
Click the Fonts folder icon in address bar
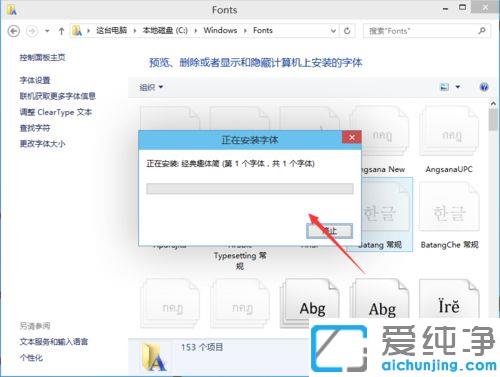[x=77, y=31]
